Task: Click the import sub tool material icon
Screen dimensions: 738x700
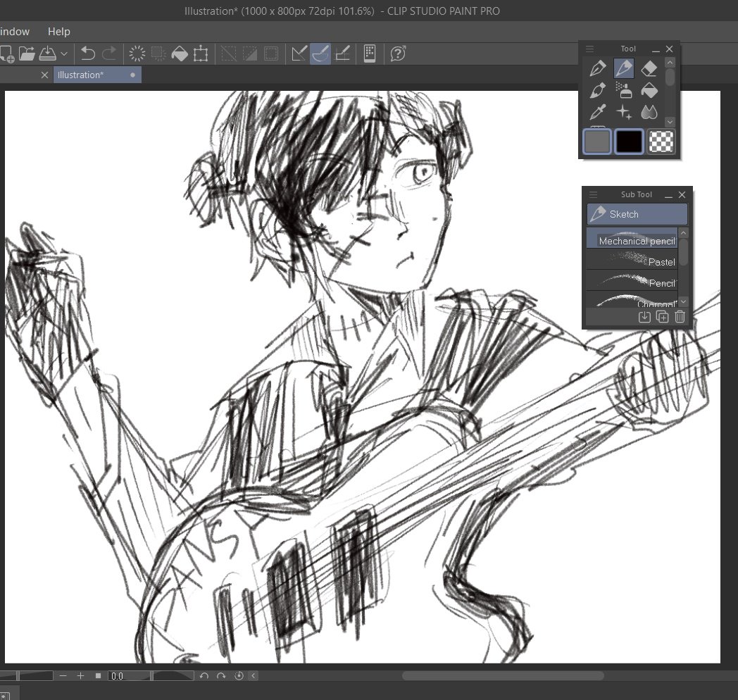Action: (644, 318)
